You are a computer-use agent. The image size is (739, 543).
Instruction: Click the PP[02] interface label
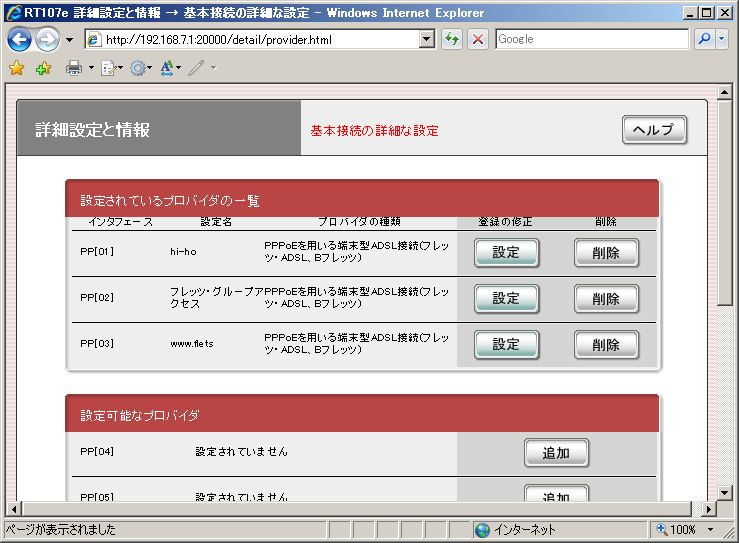coord(97,297)
